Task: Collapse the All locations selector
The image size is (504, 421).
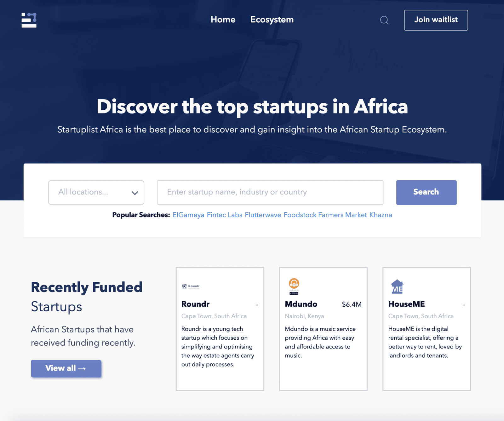Action: pyautogui.click(x=96, y=192)
